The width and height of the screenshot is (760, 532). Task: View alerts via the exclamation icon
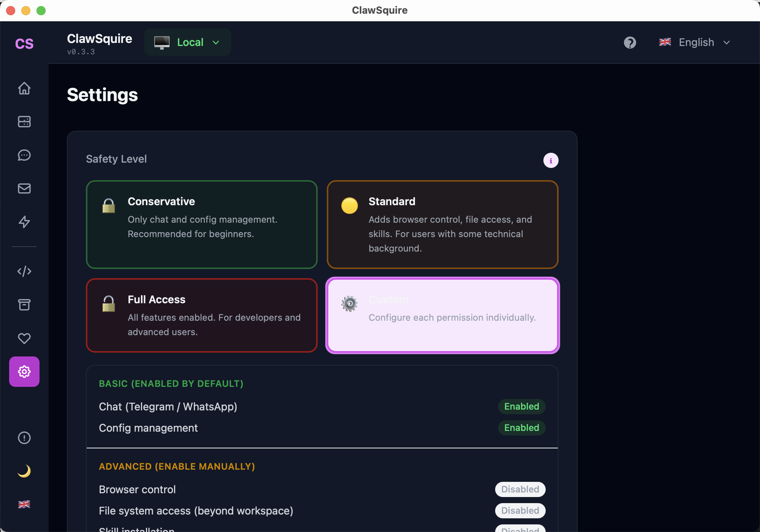[24, 438]
